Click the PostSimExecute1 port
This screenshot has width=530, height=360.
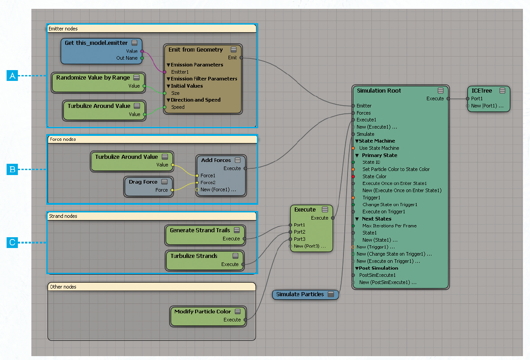pos(353,275)
